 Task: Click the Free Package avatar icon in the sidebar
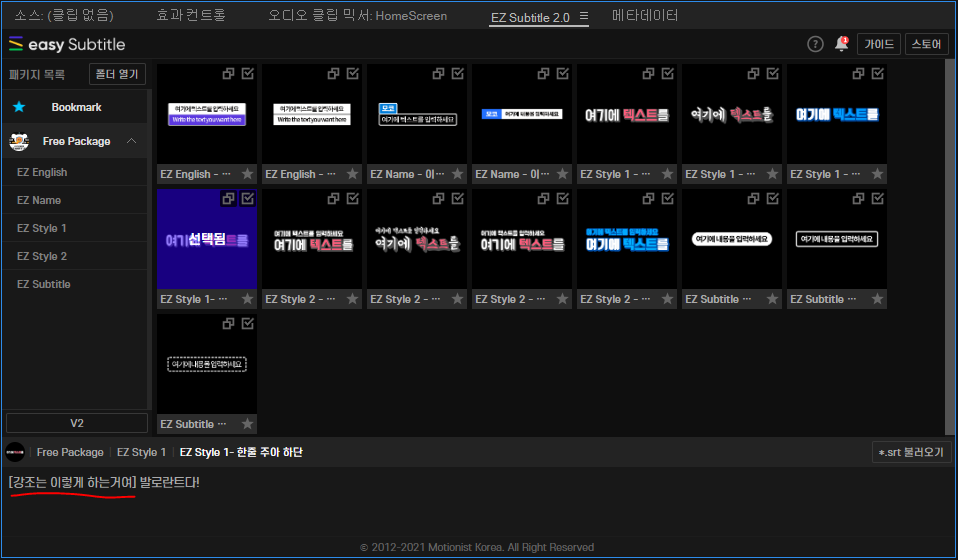tap(19, 141)
